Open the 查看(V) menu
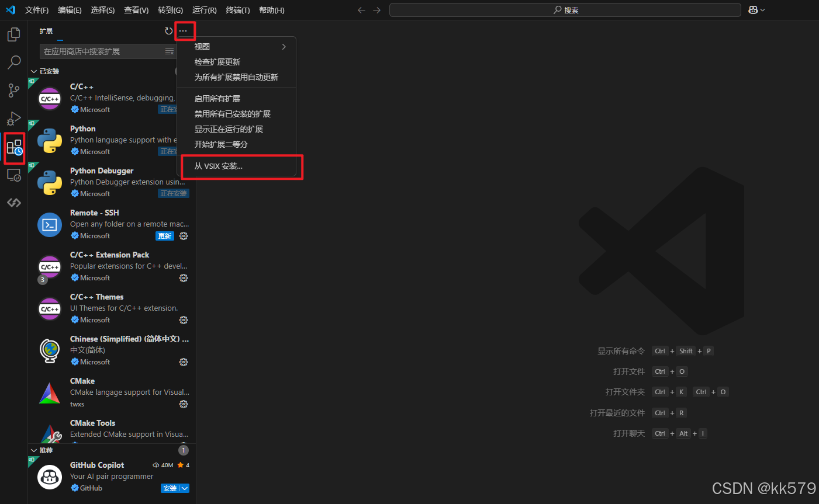The width and height of the screenshot is (819, 504). tap(136, 10)
